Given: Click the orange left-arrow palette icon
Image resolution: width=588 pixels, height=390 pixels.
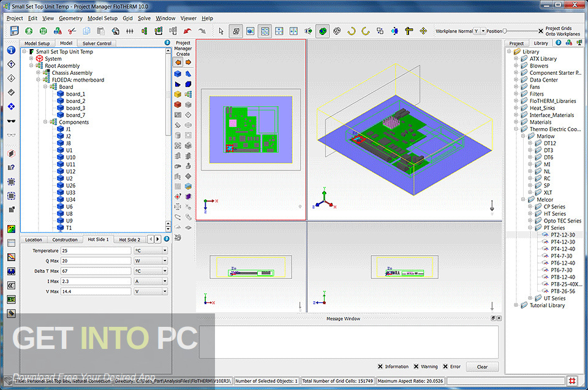Looking at the screenshot, I should coord(178,62).
